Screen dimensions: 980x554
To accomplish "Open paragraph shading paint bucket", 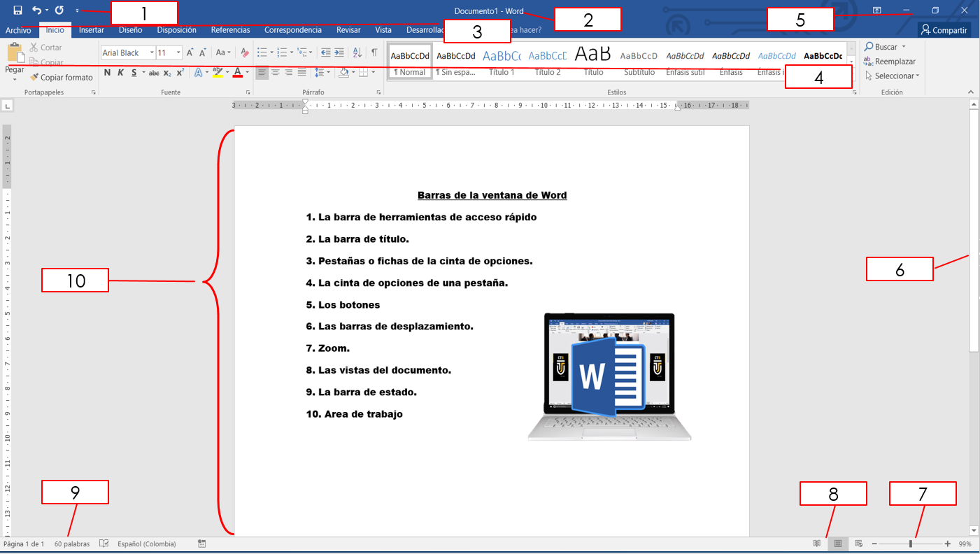I will point(343,73).
